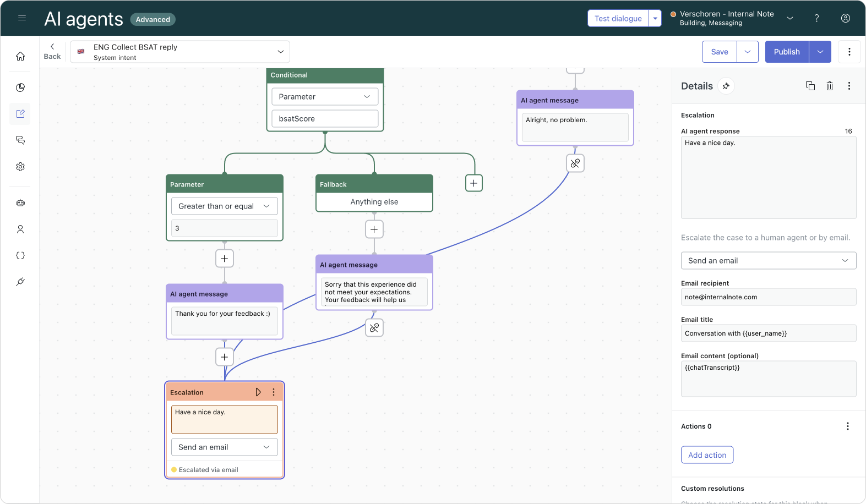Delete the block using trash icon
This screenshot has height=504, width=866.
(830, 86)
